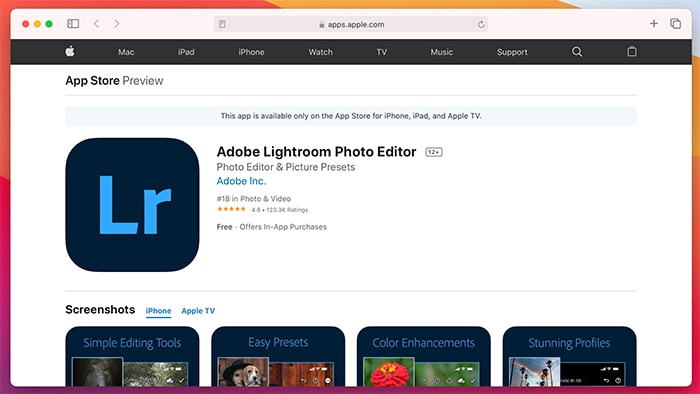The height and width of the screenshot is (394, 700).
Task: Go back with the left chevron
Action: [96, 24]
